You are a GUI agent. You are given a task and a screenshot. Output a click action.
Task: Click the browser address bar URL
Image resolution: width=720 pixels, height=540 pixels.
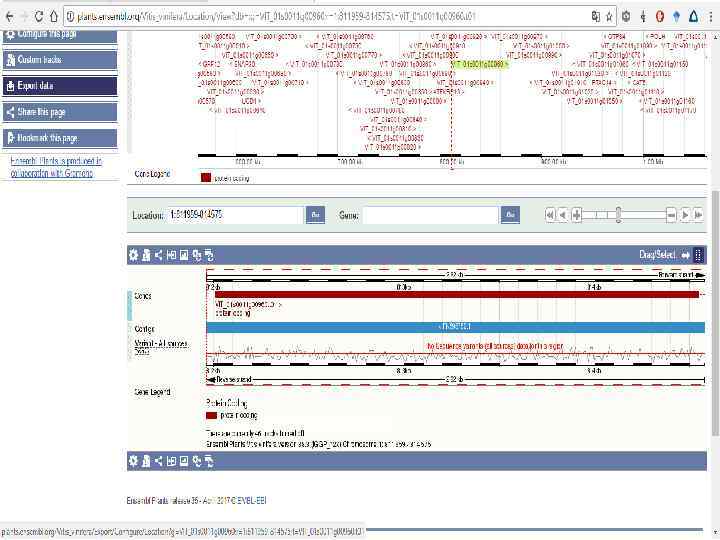[x=276, y=17]
